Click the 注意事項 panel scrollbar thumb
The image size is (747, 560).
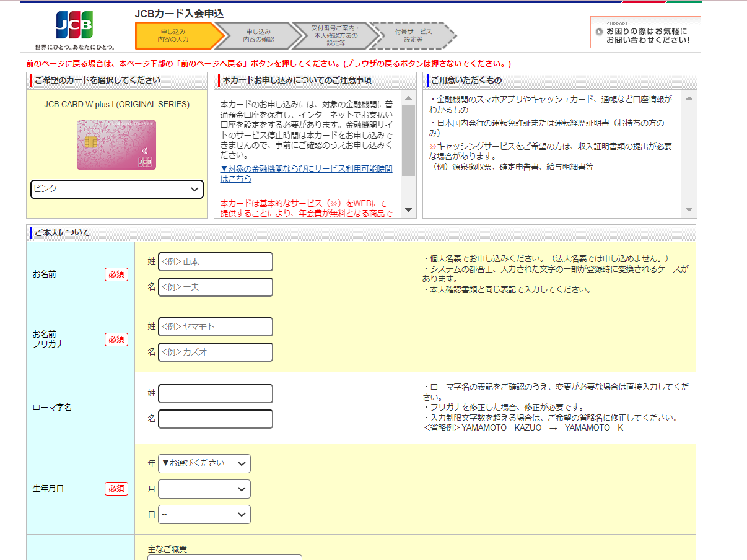(x=408, y=141)
